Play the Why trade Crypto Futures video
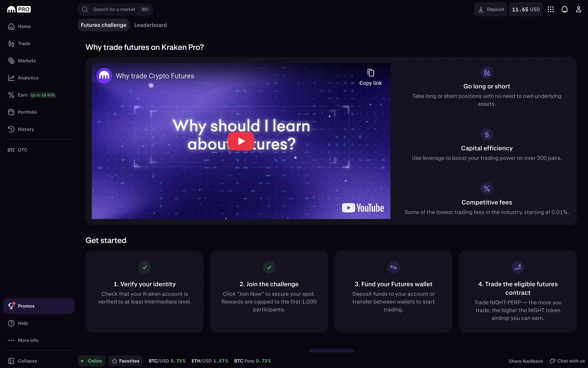Viewport: 588px width, 368px height. [241, 141]
